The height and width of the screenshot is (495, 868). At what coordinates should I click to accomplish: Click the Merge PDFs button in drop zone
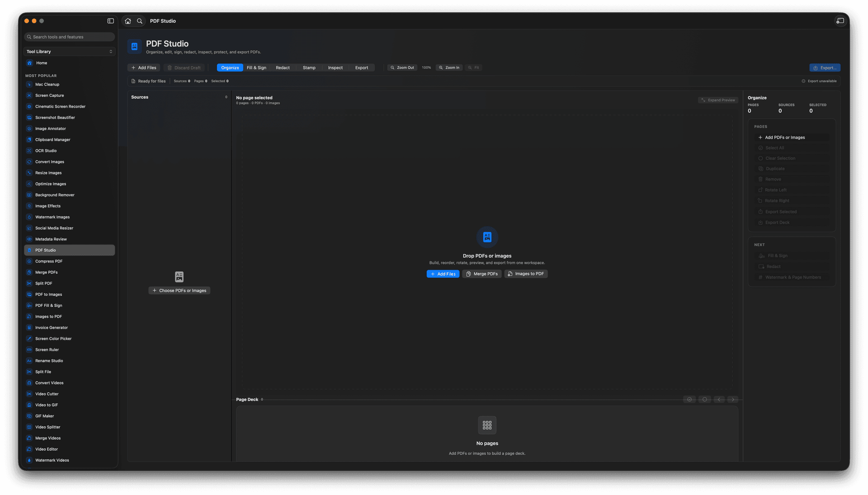(x=482, y=274)
